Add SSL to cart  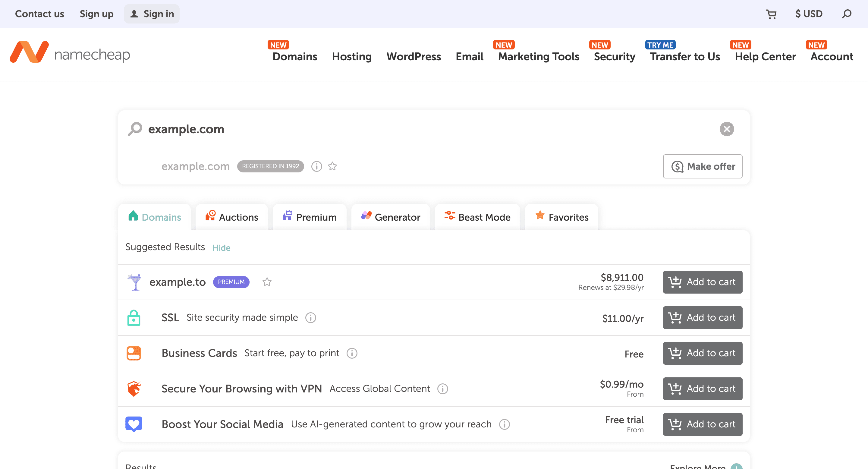pyautogui.click(x=703, y=318)
